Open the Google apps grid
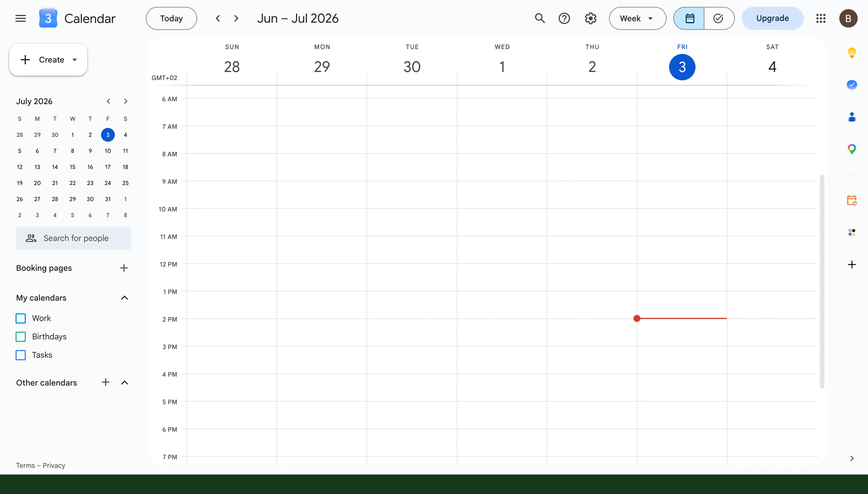The height and width of the screenshot is (494, 868). click(x=821, y=18)
